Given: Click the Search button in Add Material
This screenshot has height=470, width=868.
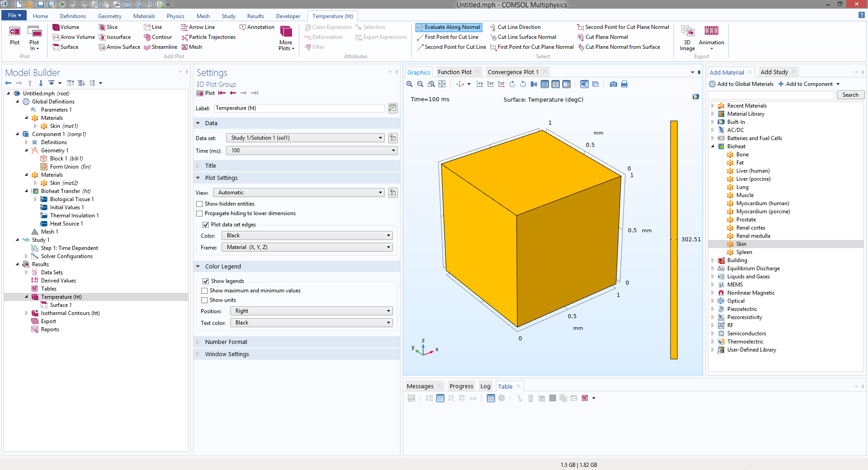Looking at the screenshot, I should pos(850,95).
